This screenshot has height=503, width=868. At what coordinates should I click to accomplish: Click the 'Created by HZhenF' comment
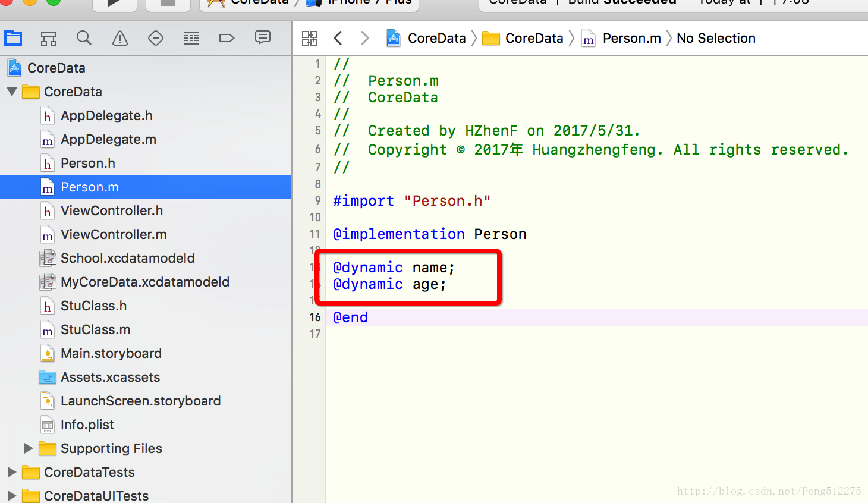(504, 131)
